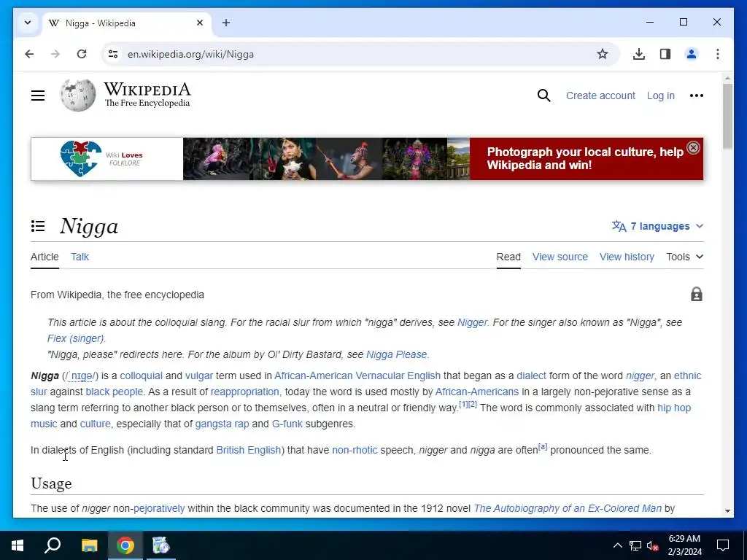Open the three-dot personal tools menu
This screenshot has width=747, height=560.
tap(696, 96)
